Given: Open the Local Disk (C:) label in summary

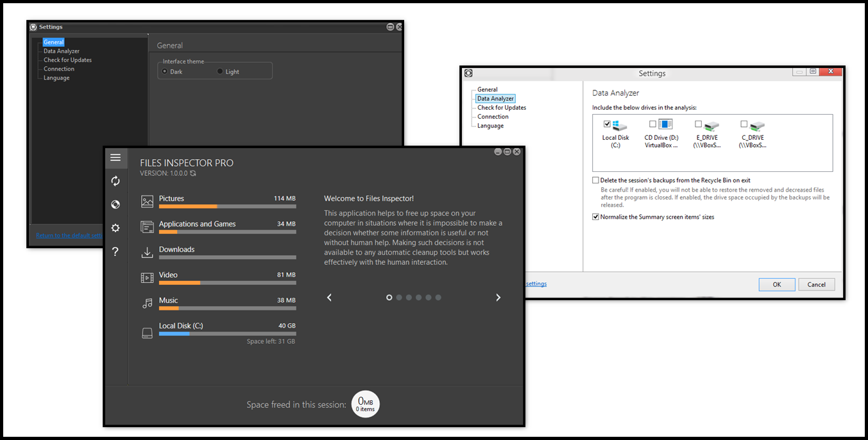Looking at the screenshot, I should (x=181, y=326).
